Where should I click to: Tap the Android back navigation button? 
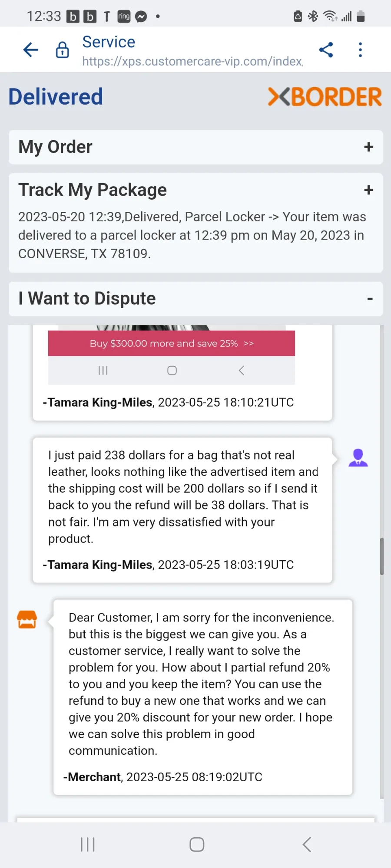tap(307, 845)
